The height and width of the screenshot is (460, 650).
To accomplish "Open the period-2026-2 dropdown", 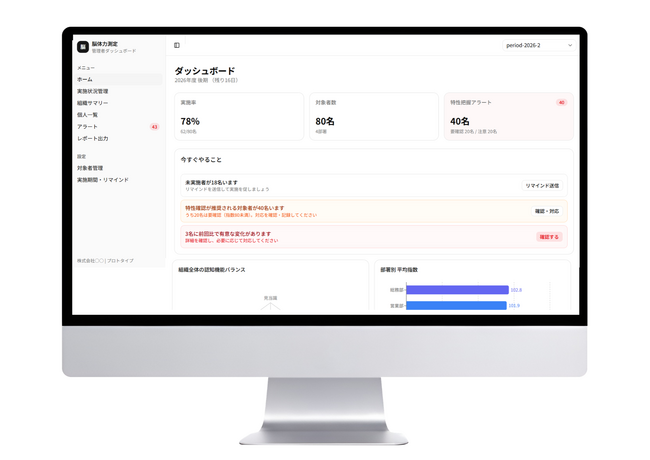I will tap(538, 45).
